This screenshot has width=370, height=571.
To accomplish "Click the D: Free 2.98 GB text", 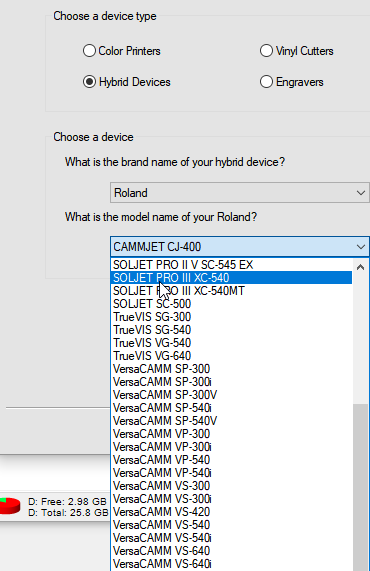I will coord(67,501).
